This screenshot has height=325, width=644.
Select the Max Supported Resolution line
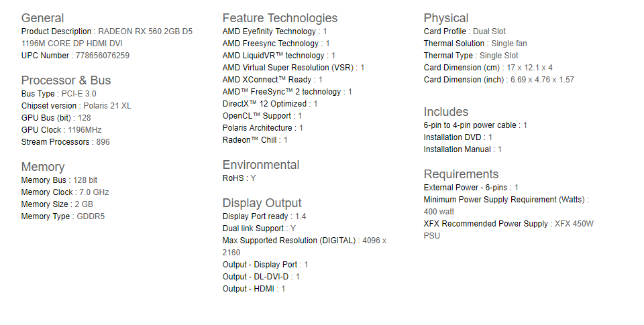(304, 241)
